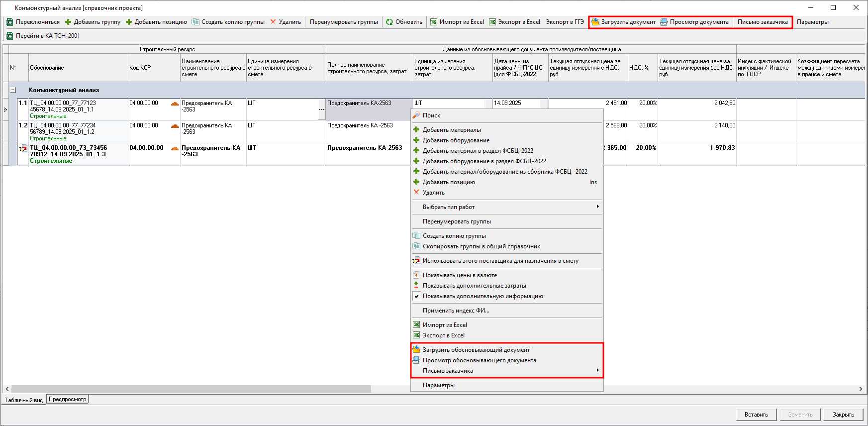Click Загрузить документ toolbar icon
The image size is (868, 426).
point(595,22)
